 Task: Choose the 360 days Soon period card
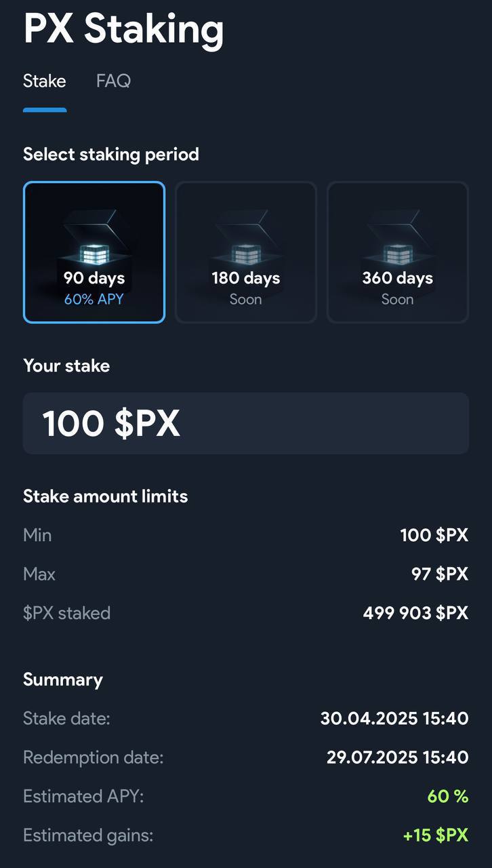[398, 252]
